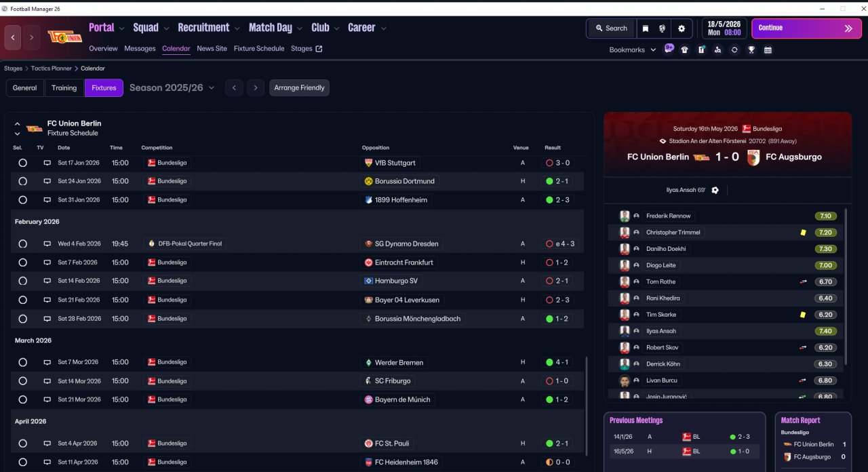Open the scouting search bookmark icon
868x472 pixels.
point(717,50)
